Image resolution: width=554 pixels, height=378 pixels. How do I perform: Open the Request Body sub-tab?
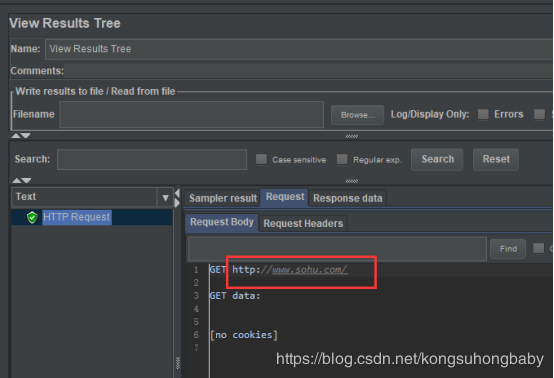click(222, 223)
